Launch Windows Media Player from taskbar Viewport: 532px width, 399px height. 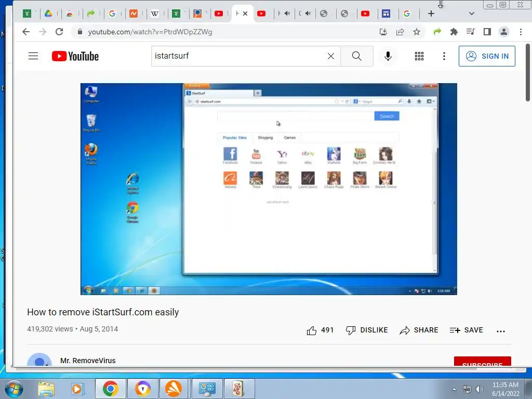(77, 389)
